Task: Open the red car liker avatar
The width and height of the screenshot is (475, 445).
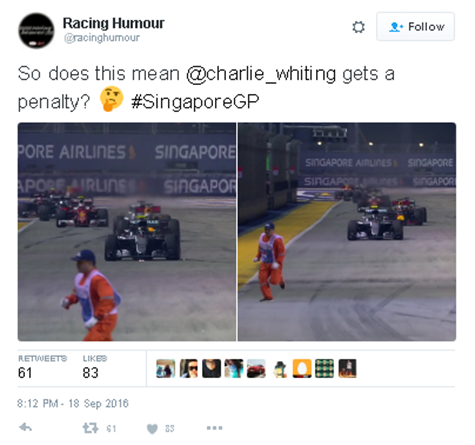Action: click(256, 368)
